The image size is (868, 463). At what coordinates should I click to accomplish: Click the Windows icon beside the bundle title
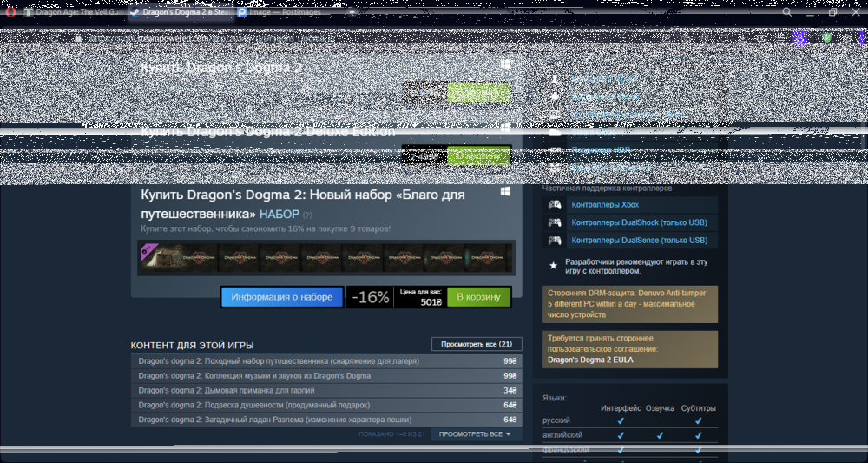pos(505,191)
